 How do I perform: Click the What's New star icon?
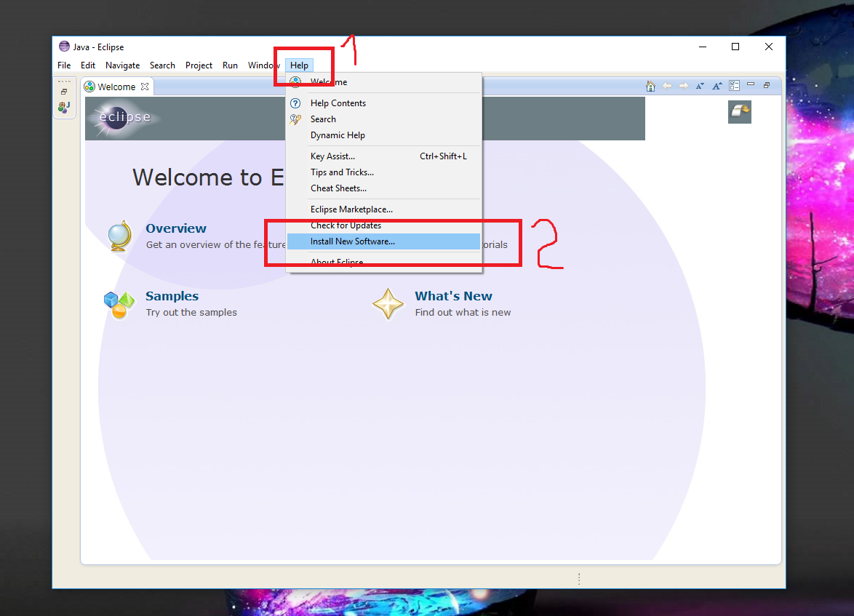[x=388, y=304]
